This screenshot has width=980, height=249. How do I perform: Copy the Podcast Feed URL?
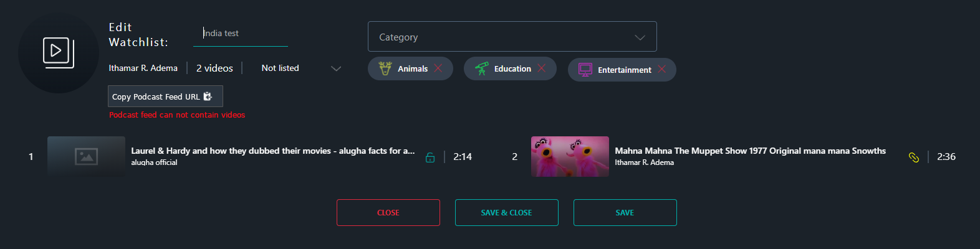(x=165, y=96)
